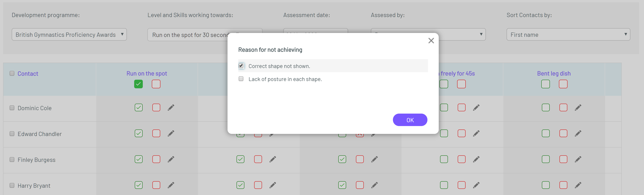This screenshot has width=644, height=195.
Task: Check Lack of posture in each shape
Action: tap(241, 79)
